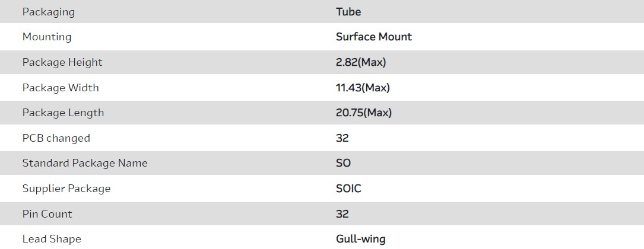Select the Surface Mount value

(x=374, y=37)
